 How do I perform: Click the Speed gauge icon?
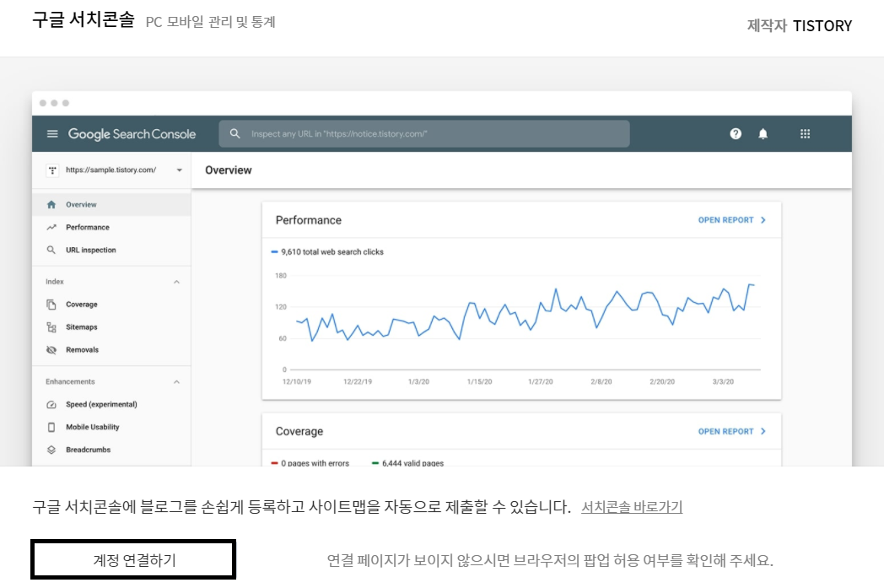coord(51,404)
